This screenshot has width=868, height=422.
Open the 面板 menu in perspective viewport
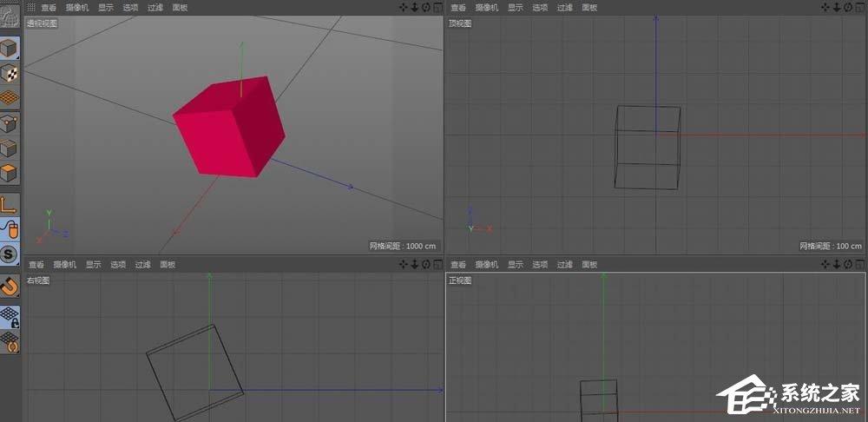180,8
